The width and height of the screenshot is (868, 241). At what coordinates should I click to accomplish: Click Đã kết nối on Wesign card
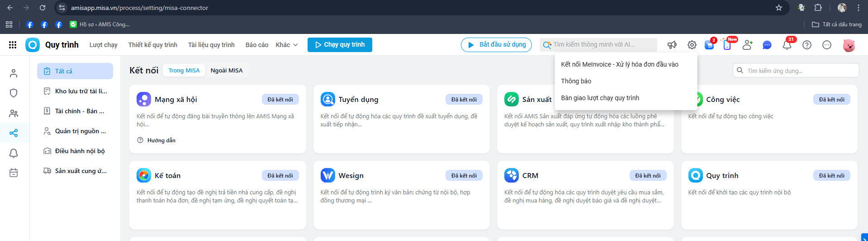pyautogui.click(x=464, y=176)
